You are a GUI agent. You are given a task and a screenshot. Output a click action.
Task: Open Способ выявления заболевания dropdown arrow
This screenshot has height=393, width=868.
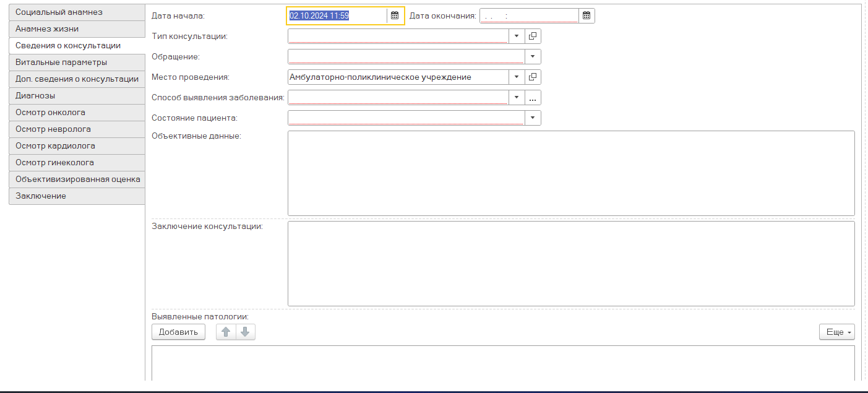[517, 98]
